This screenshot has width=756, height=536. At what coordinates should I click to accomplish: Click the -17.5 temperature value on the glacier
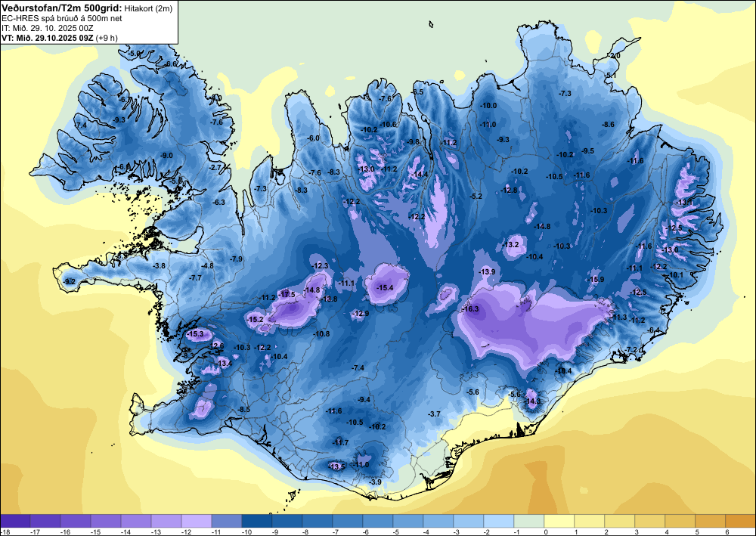pyautogui.click(x=287, y=295)
